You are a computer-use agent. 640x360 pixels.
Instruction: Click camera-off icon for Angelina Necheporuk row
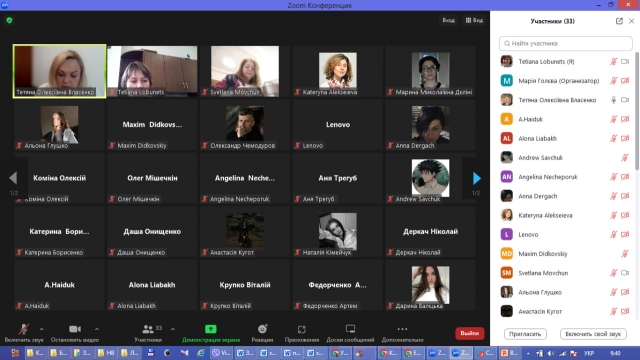(625, 177)
